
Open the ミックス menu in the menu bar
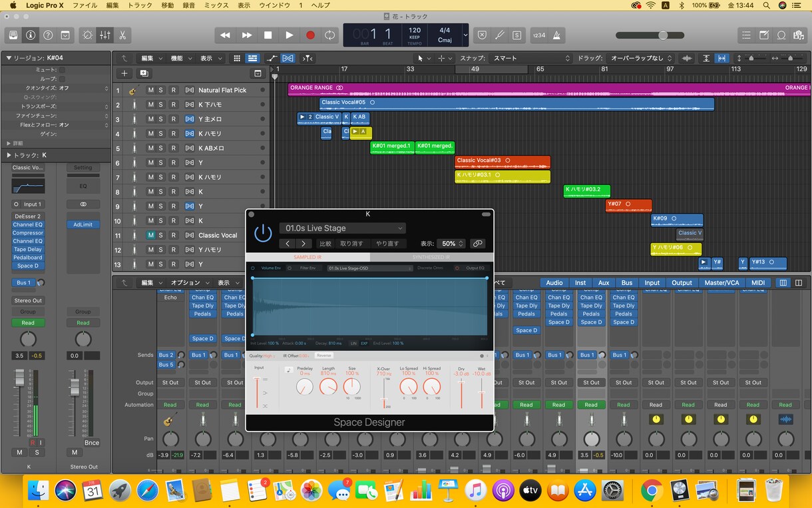coord(216,5)
